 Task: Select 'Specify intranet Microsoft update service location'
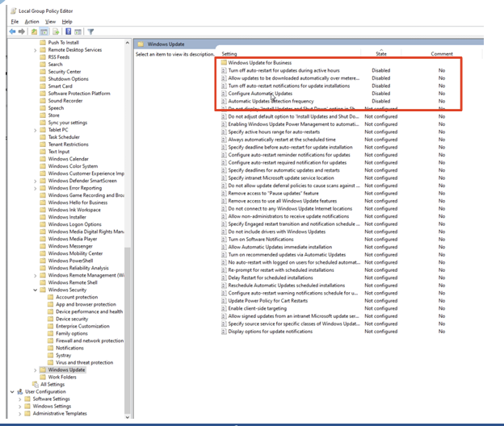point(281,177)
